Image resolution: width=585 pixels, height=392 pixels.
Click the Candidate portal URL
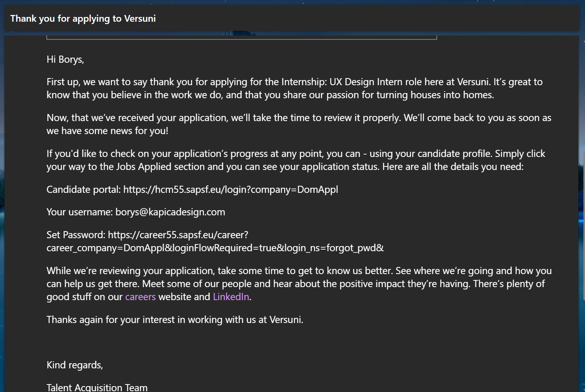230,190
